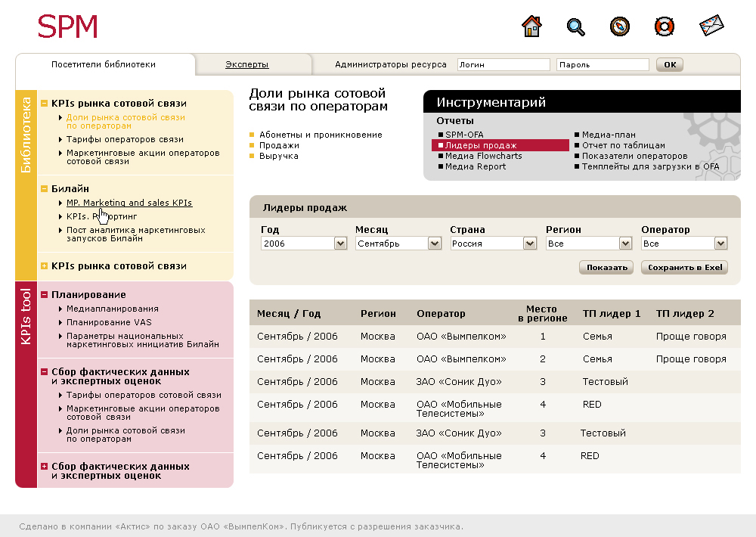The width and height of the screenshot is (756, 537).
Task: Click the Логин input field
Action: click(503, 65)
